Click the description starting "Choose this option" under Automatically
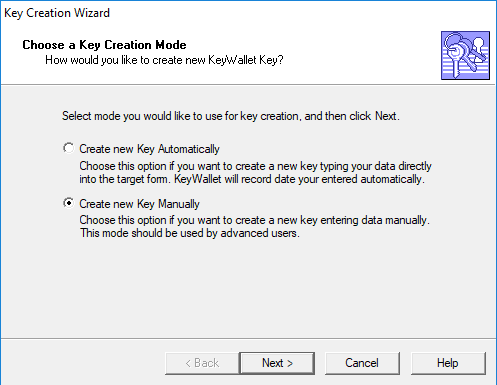Viewport: 497px width, 385px height. coord(255,166)
